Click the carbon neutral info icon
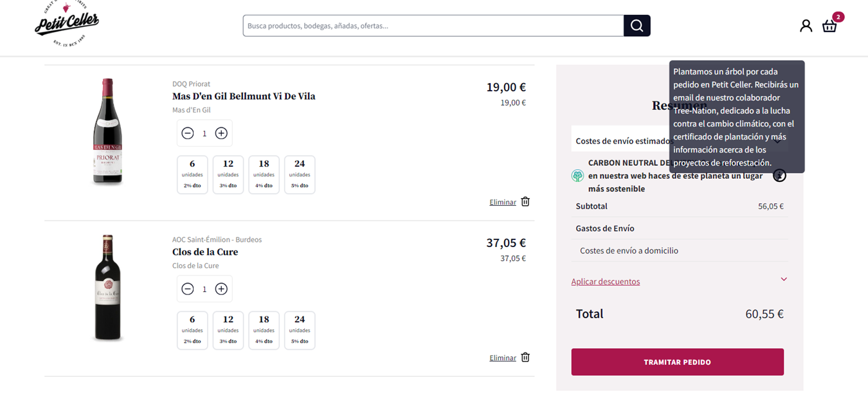Screen dimensions: 868x402 [x=779, y=176]
